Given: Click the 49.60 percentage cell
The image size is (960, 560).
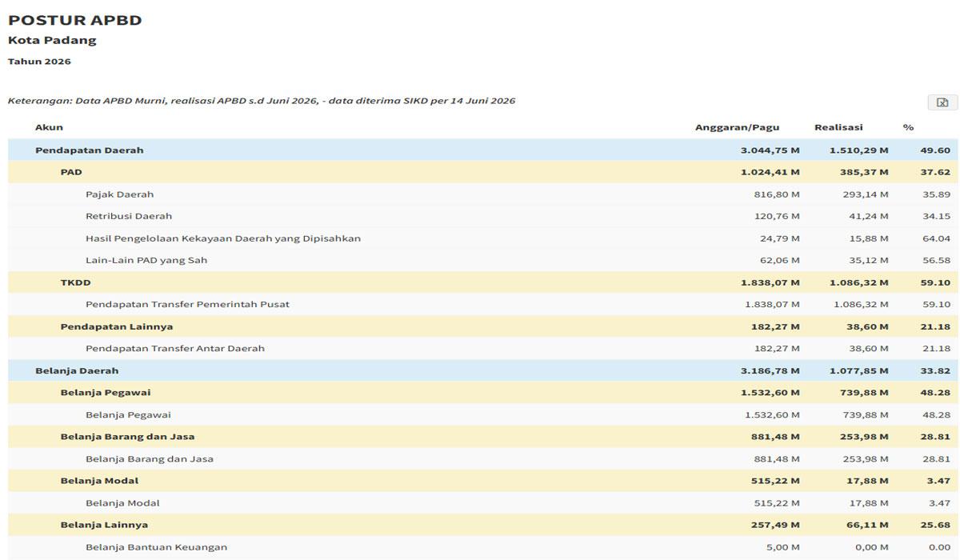Looking at the screenshot, I should [935, 150].
